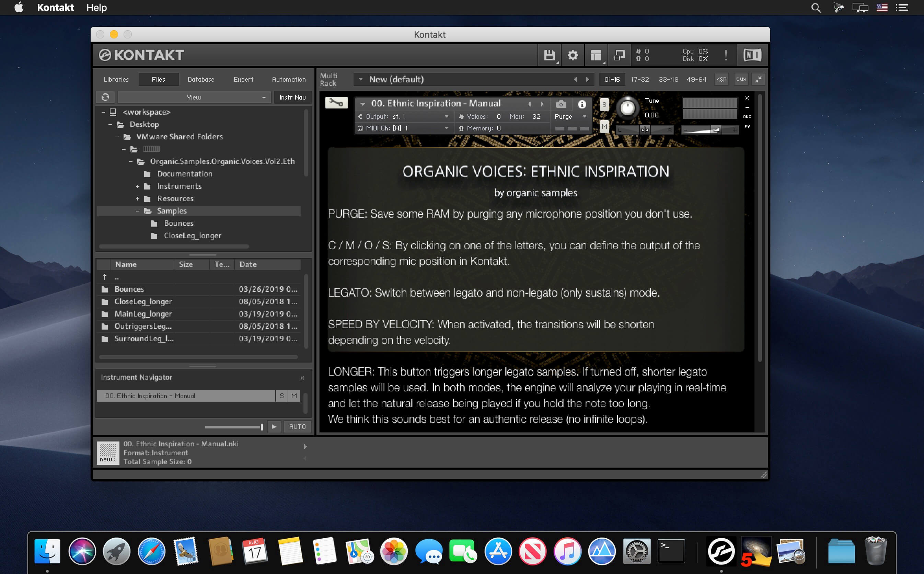Select the 33-48 rack page
This screenshot has width=924, height=574.
tap(668, 79)
